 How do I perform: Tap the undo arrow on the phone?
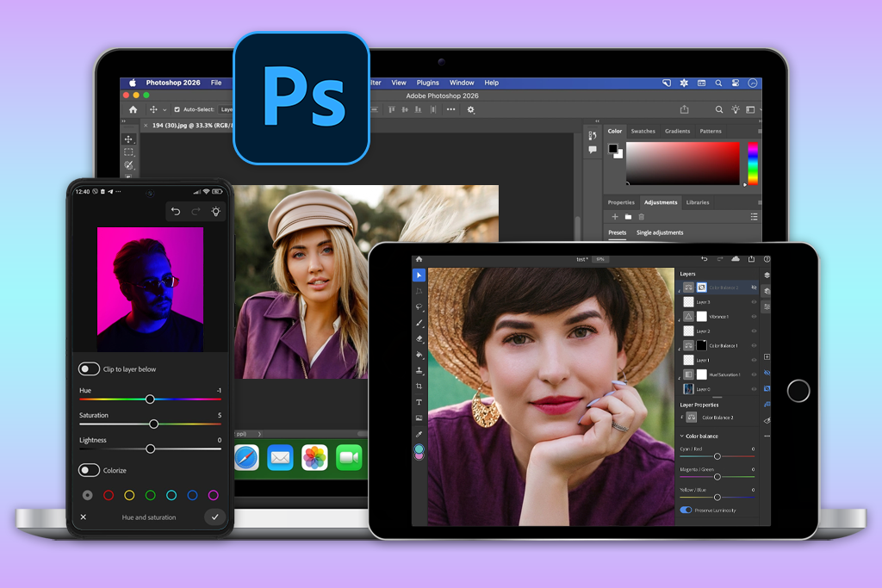[x=176, y=212]
